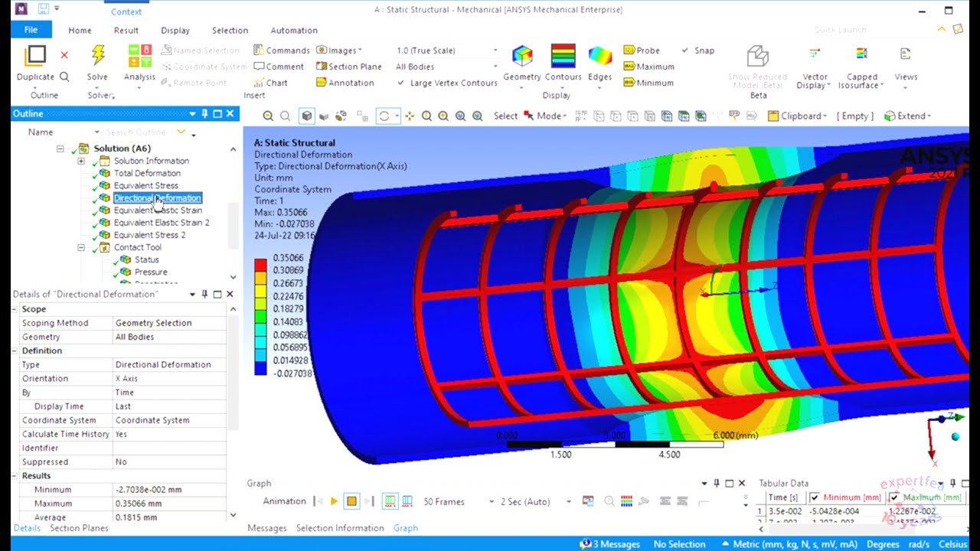Image resolution: width=980 pixels, height=551 pixels.
Task: Click the 3 Messages status bar entry
Action: coord(610,544)
